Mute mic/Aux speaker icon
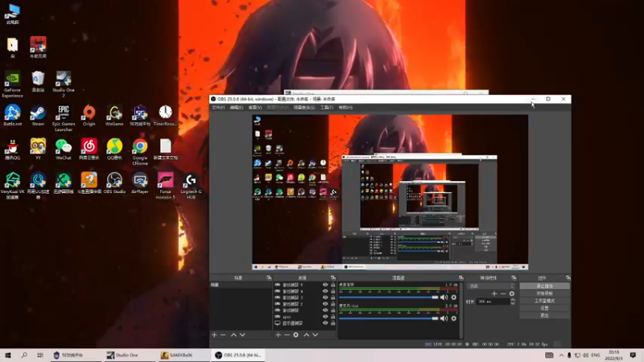The height and width of the screenshot is (362, 644). [444, 319]
